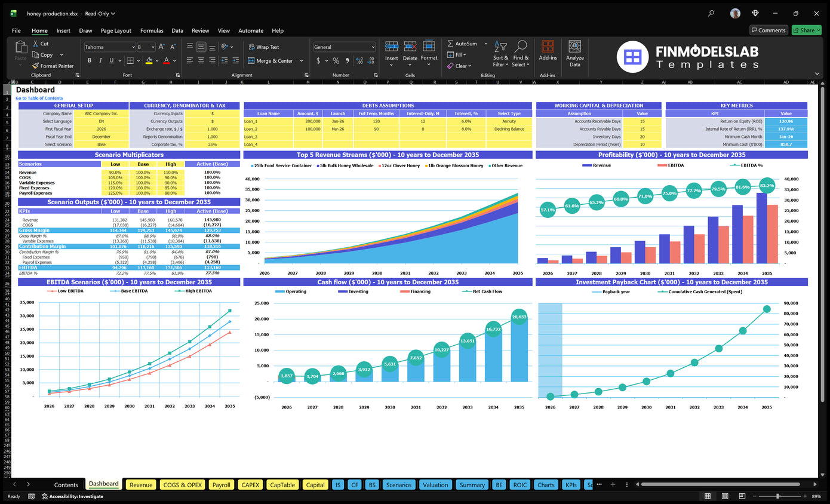Switch to the Insert ribbon tab

point(63,30)
